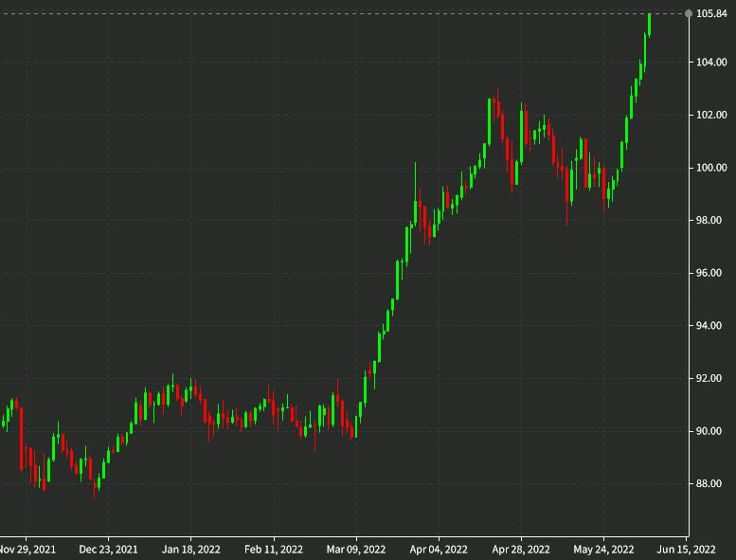
Task: Select the 102.00 price axis label
Action: (711, 115)
